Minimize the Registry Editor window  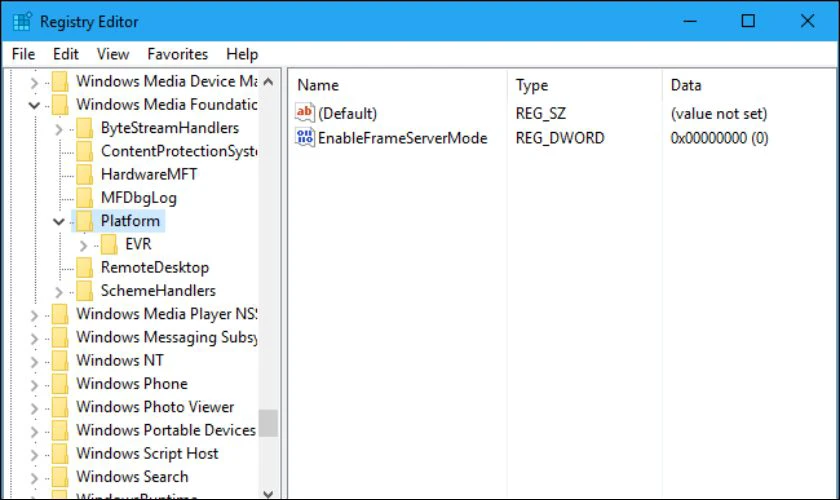(690, 21)
